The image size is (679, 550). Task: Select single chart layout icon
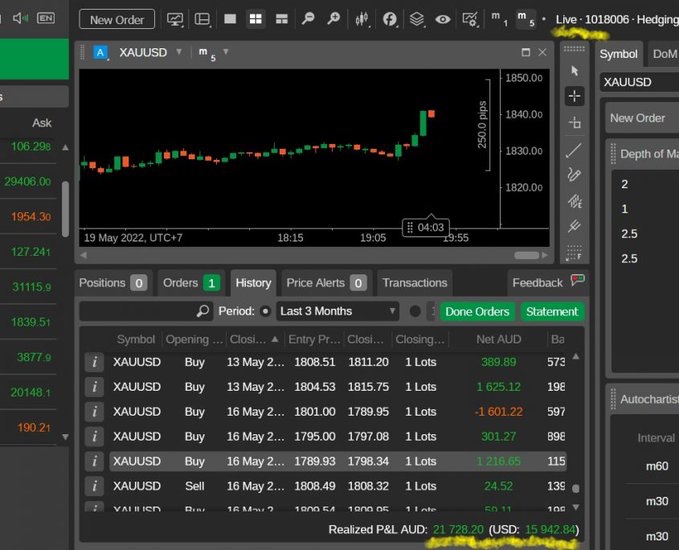(x=230, y=19)
